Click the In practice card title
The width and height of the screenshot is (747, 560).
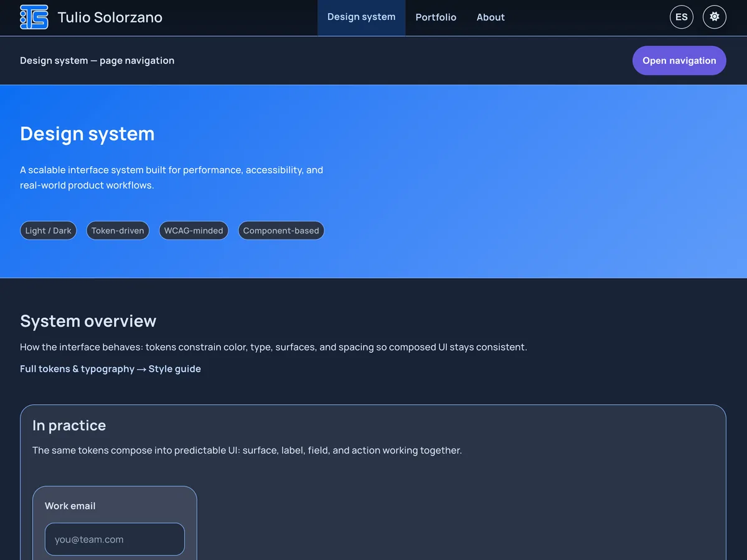pos(68,426)
